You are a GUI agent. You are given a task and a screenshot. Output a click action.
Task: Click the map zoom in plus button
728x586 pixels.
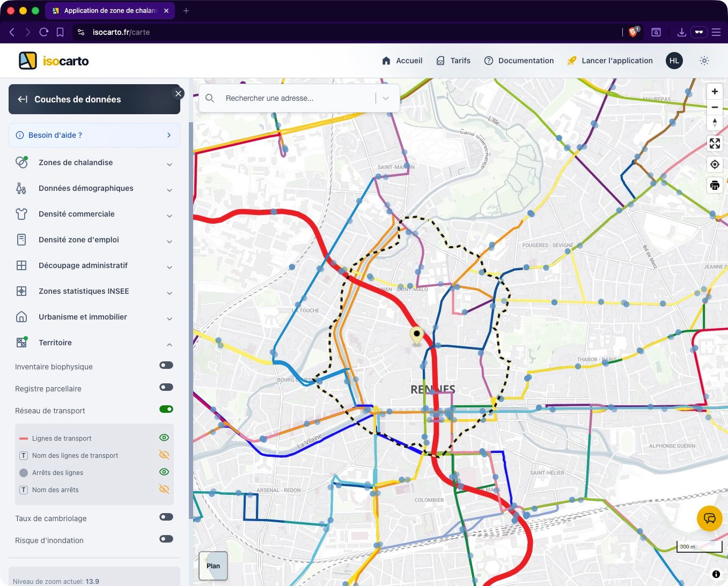715,92
